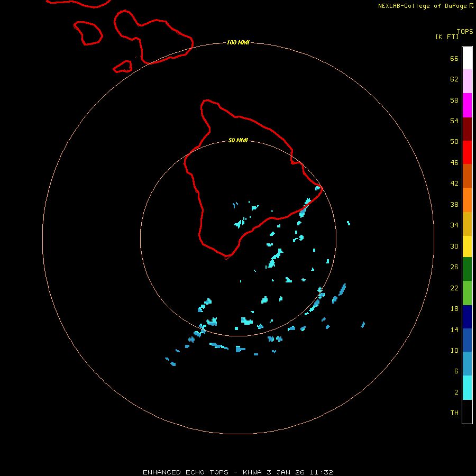
Task: Click the TH threshold label
Action: point(454,413)
